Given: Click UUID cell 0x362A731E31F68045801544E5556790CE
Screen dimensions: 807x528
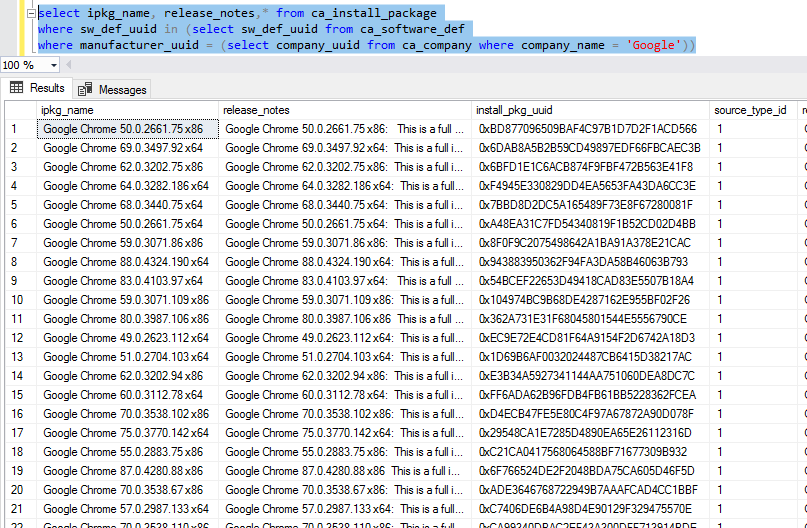Looking at the screenshot, I should point(590,319).
